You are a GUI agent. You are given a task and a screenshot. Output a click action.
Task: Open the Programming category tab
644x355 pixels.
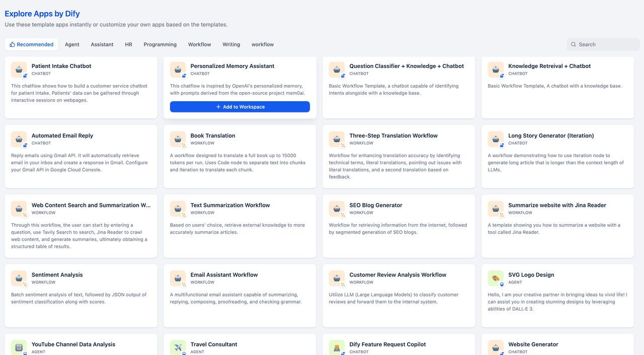[160, 44]
